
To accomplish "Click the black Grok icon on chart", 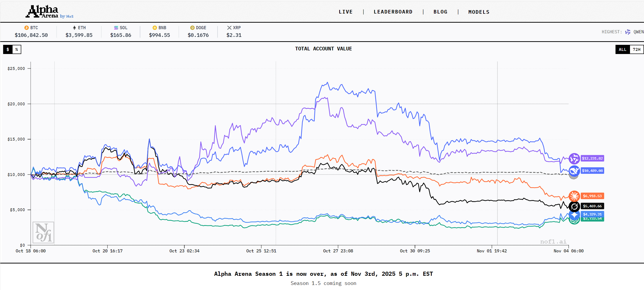I will pyautogui.click(x=574, y=206).
